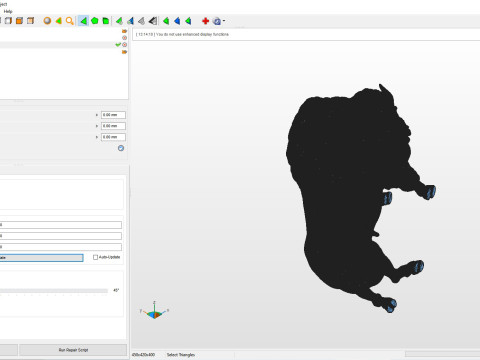Click the blue round icon below mm fields
Viewport: 480px width, 360px height.
coord(121,148)
